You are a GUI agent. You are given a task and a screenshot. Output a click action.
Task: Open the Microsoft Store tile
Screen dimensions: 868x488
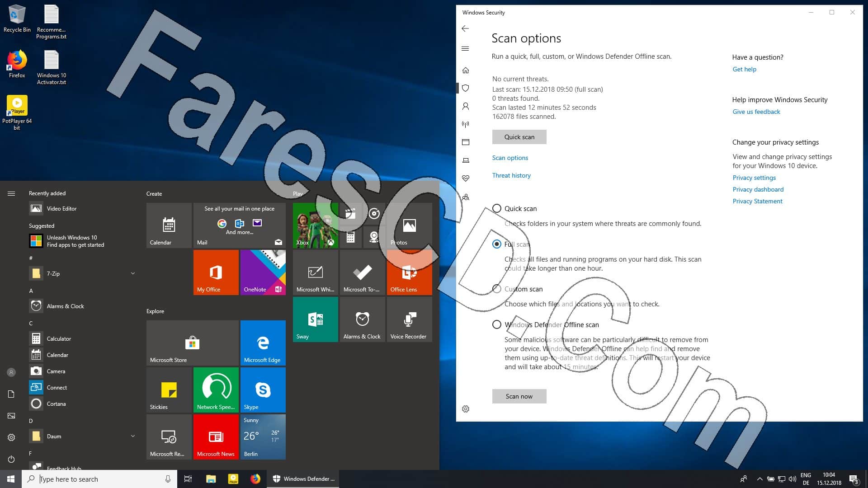193,343
